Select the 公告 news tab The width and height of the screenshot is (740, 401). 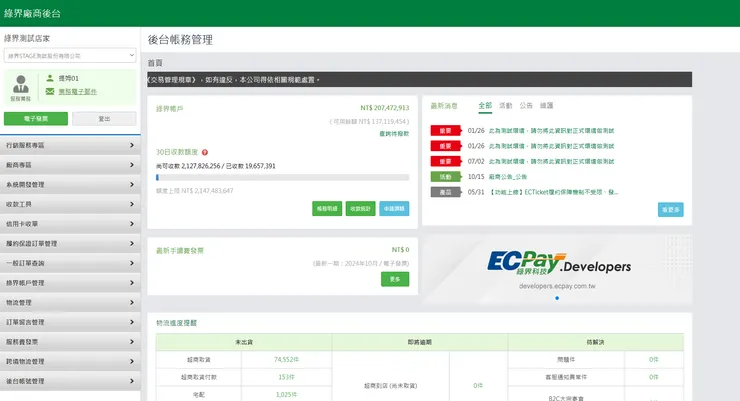[526, 106]
